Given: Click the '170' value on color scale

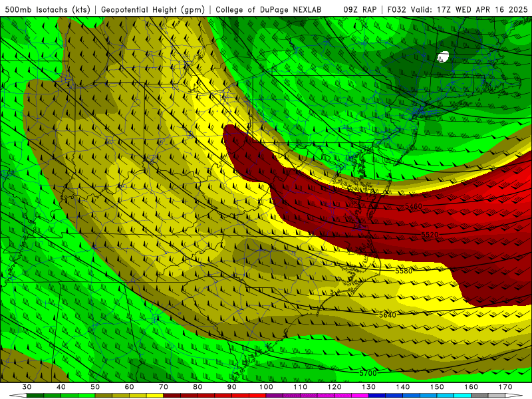Looking at the screenshot, I should pos(505,387).
